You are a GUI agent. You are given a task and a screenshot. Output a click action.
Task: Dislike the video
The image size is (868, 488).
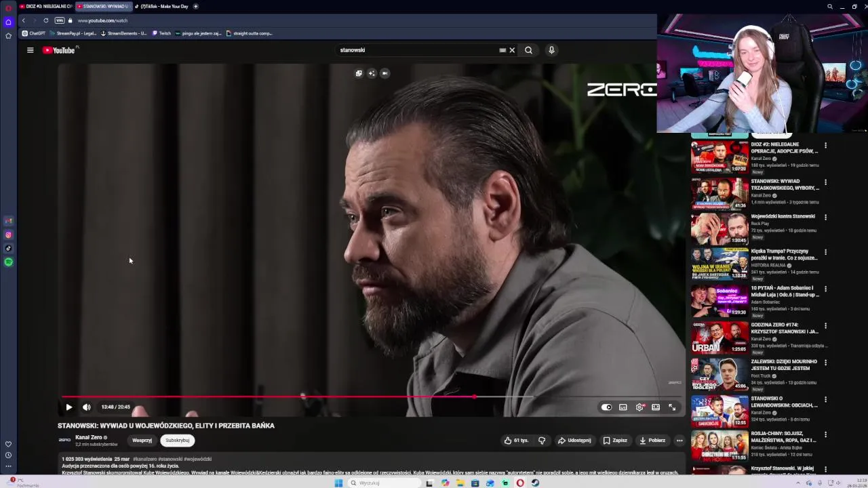pyautogui.click(x=542, y=441)
